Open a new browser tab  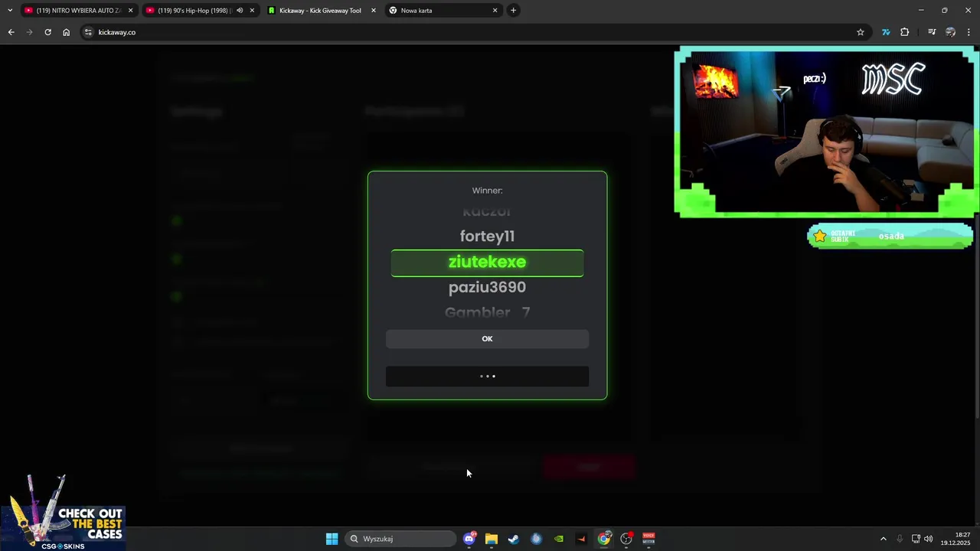coord(513,11)
